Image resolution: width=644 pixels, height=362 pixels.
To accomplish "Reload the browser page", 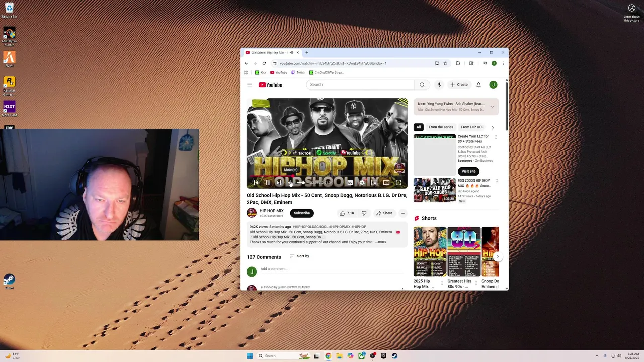I will [x=264, y=63].
